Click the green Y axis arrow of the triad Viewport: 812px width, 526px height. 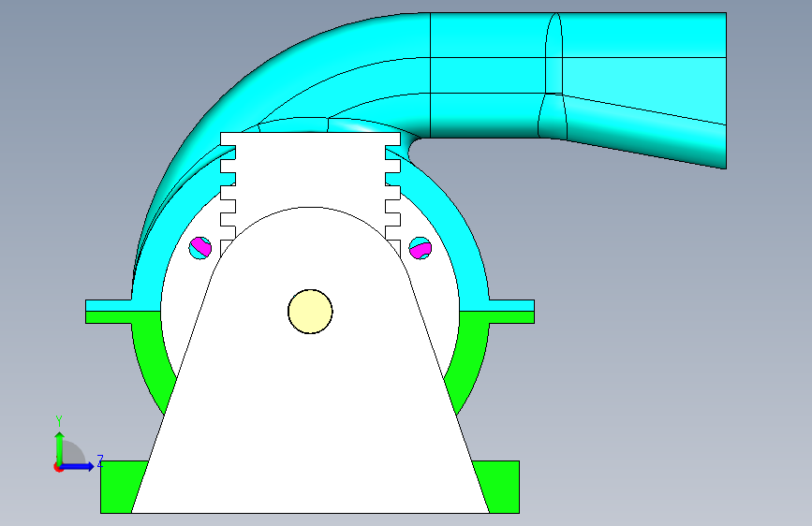click(59, 448)
